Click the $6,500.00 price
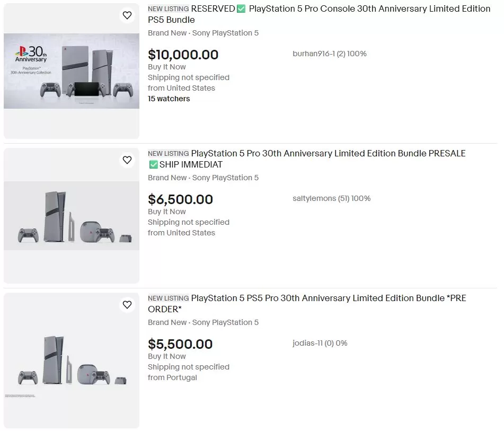The height and width of the screenshot is (431, 504). coord(180,199)
